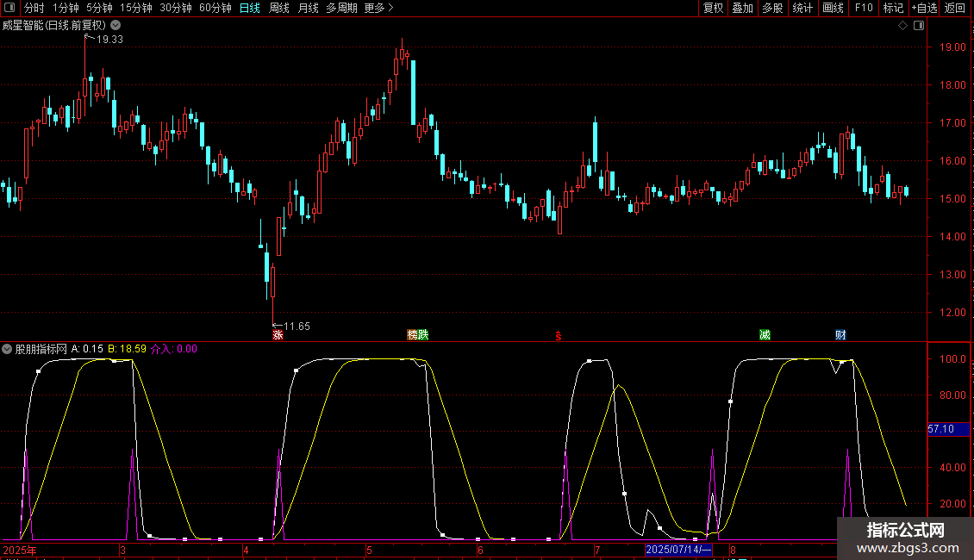Click the 榜跌 event marker icon
The image size is (974, 560).
tap(417, 334)
